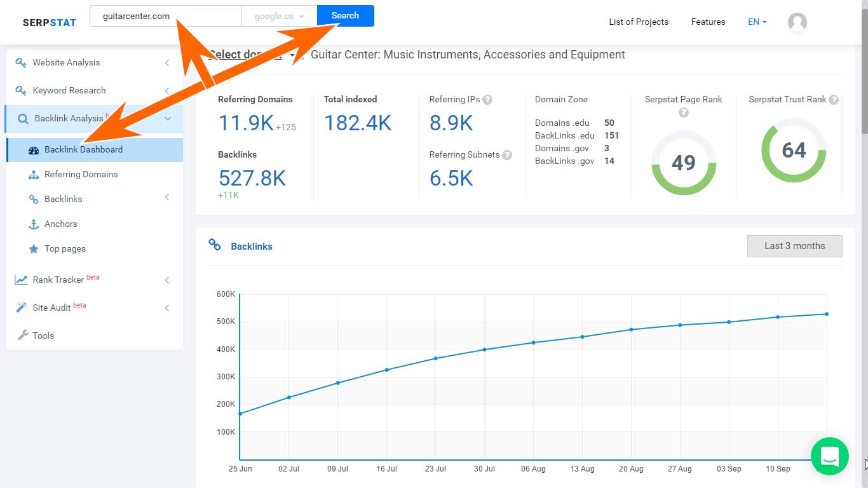Click the 527.8K Backlinks value
This screenshot has width=868, height=488.
coord(252,178)
